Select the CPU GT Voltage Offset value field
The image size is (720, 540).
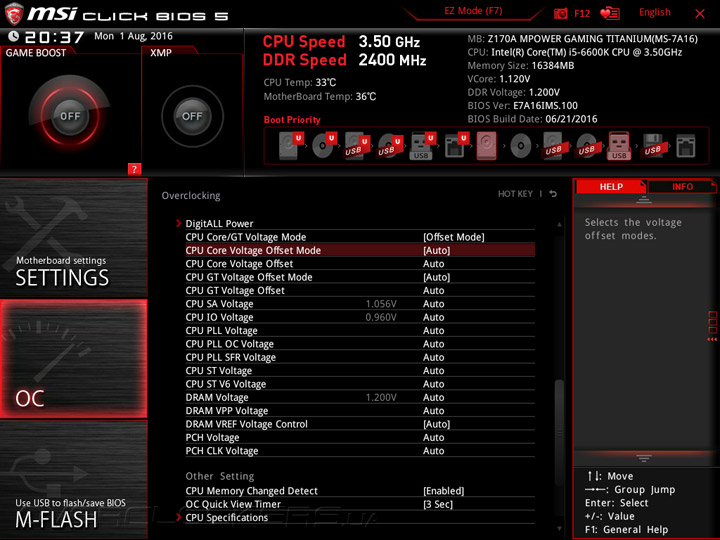[x=433, y=290]
